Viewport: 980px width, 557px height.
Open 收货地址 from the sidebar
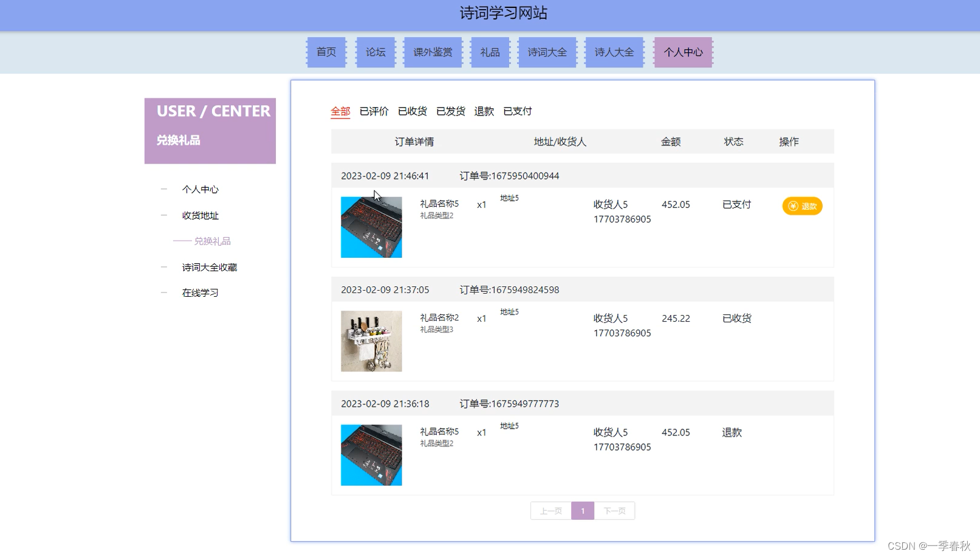tap(200, 215)
